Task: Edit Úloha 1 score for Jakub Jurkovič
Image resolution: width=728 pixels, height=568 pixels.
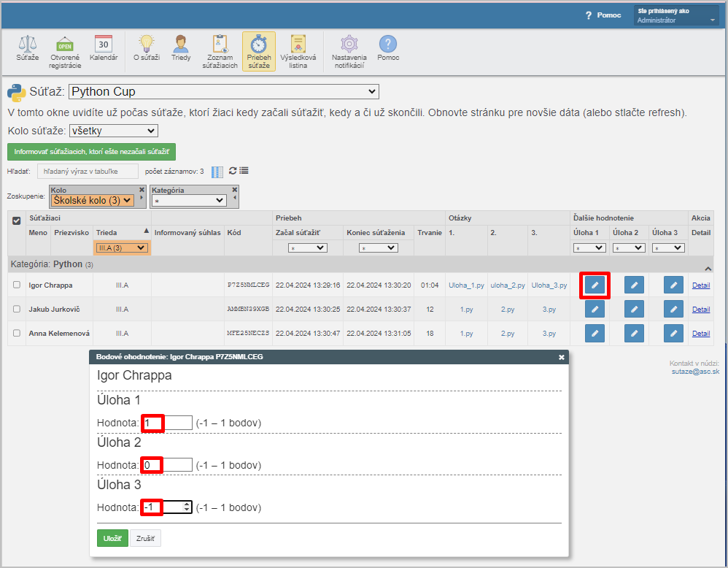Action: click(x=595, y=309)
